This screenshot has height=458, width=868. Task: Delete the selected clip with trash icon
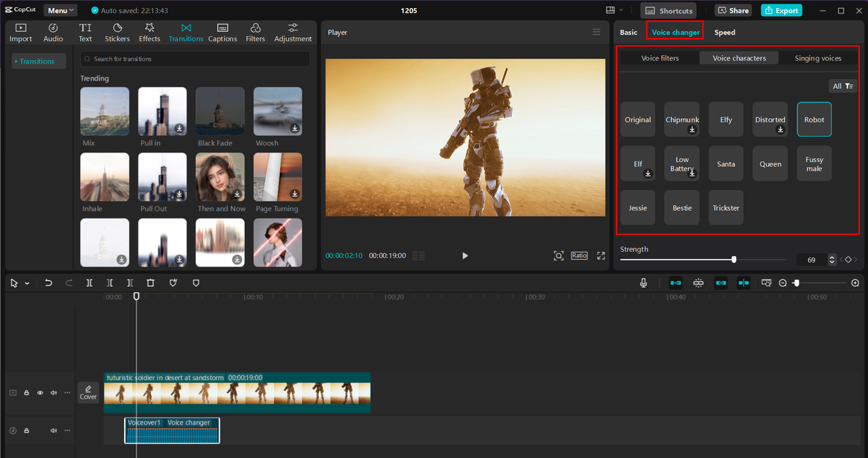pyautogui.click(x=151, y=283)
